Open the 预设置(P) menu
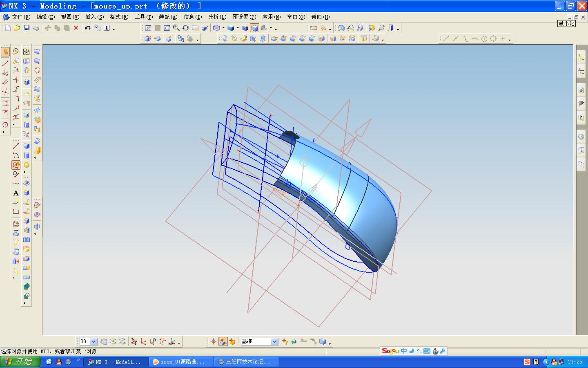This screenshot has width=588, height=368. point(245,17)
